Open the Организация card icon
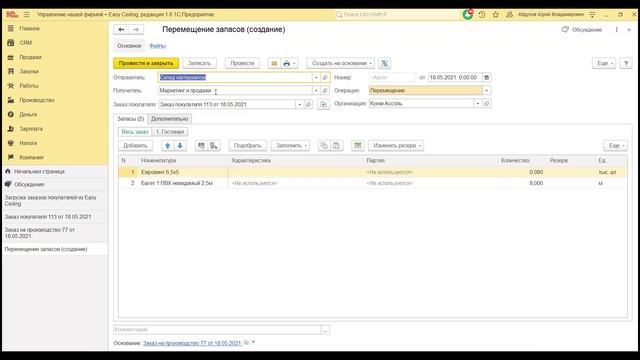This screenshot has height=360, width=640. click(x=487, y=104)
